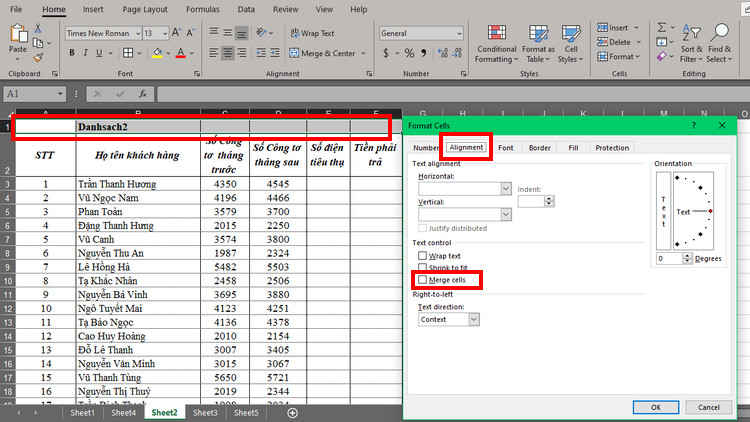750x422 pixels.
Task: Select the vertical Text orientation box
Action: click(x=663, y=211)
